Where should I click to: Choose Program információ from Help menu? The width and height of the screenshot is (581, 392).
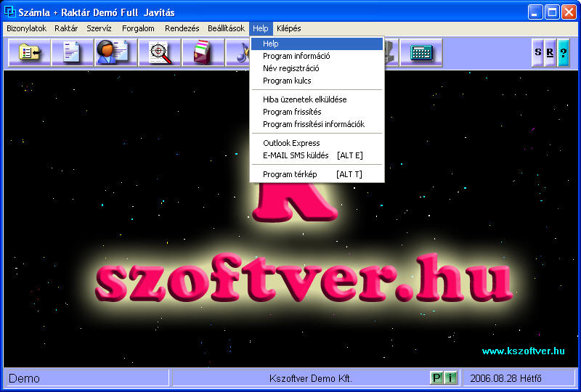(317, 56)
